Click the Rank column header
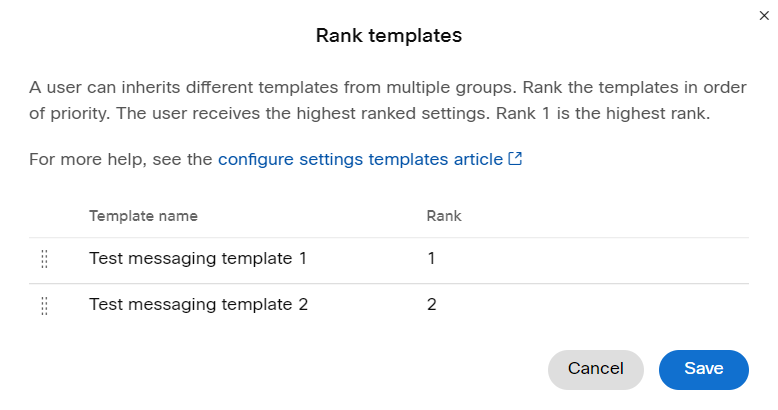Screen dimensions: 778x410 point(444,216)
